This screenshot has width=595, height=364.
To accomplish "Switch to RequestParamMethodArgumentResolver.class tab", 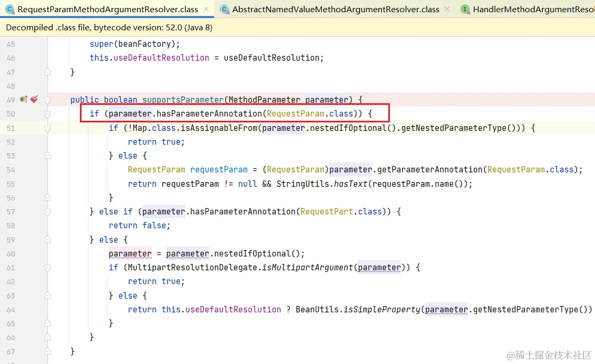I will coord(108,9).
